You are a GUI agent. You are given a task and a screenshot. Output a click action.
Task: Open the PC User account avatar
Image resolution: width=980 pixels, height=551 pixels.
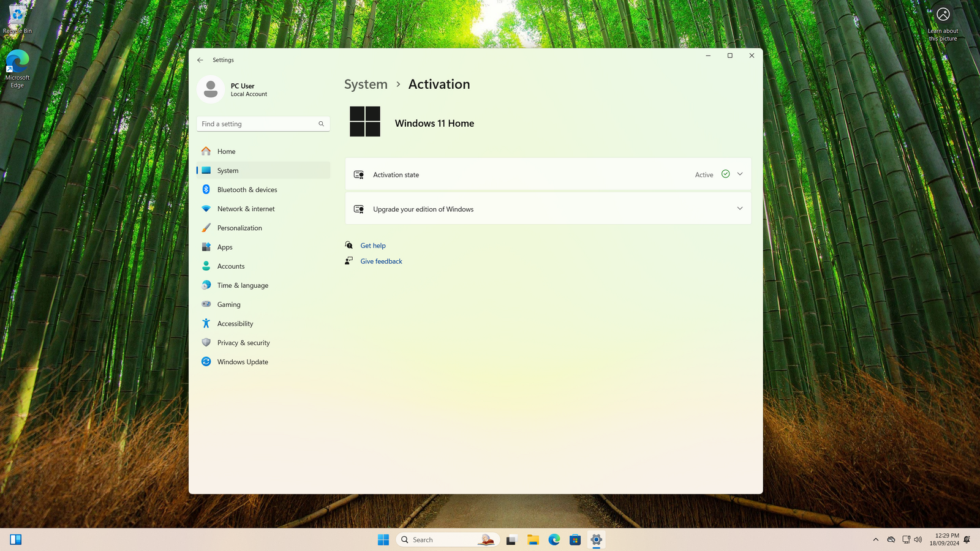pyautogui.click(x=211, y=89)
